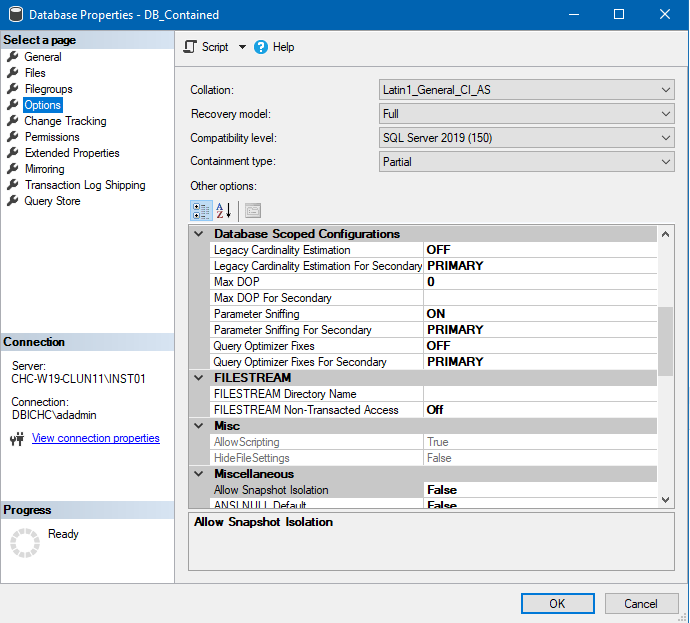The image size is (690, 623).
Task: Click View connection properties link
Action: click(x=95, y=438)
